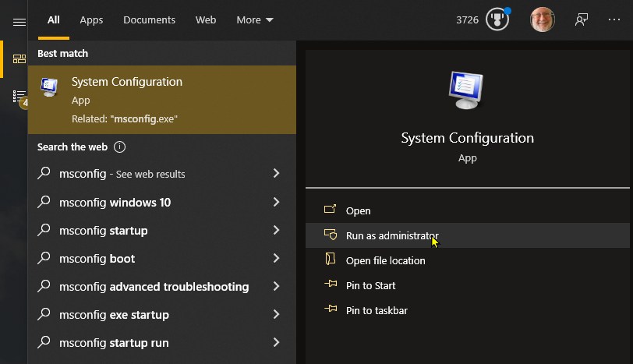
Task: Click search icon beside msconfig advanced troubleshooting
Action: pyautogui.click(x=44, y=286)
